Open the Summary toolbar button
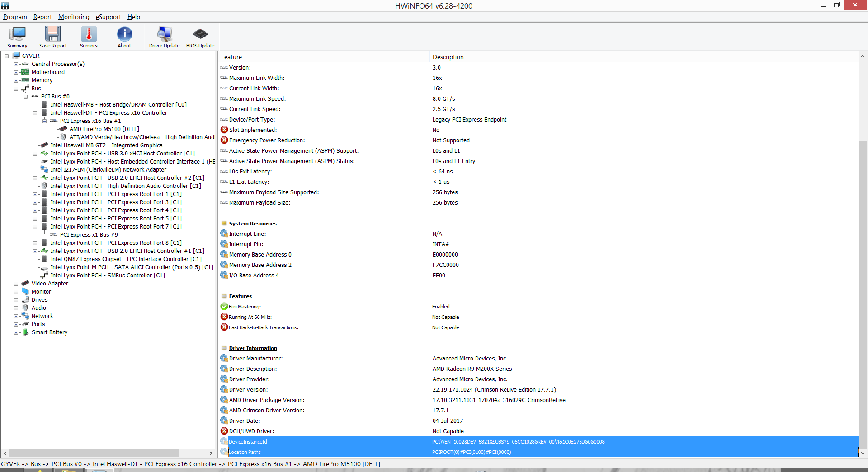The height and width of the screenshot is (472, 868). [x=17, y=37]
